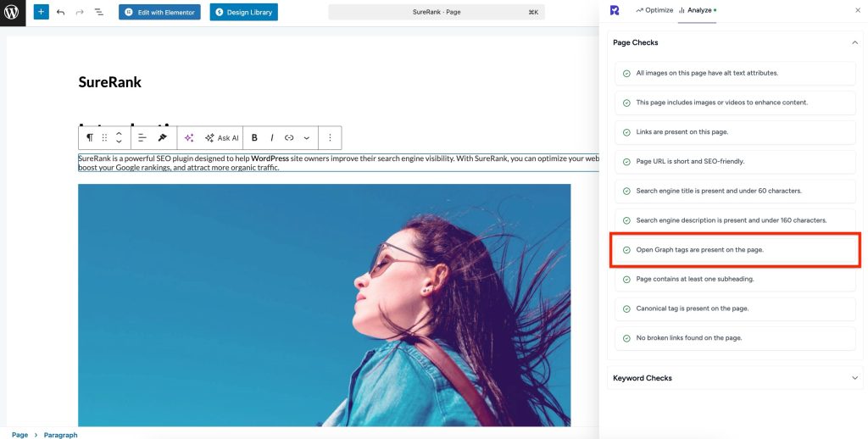Expand the Keyword Checks section
Image resolution: width=868 pixels, height=439 pixels.
[x=854, y=378]
